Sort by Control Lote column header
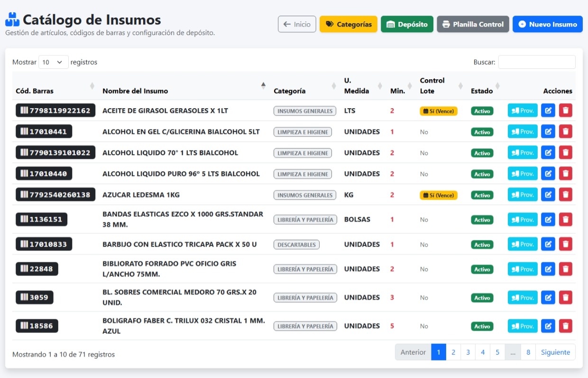Image resolution: width=588 pixels, height=378 pixels. pos(441,86)
